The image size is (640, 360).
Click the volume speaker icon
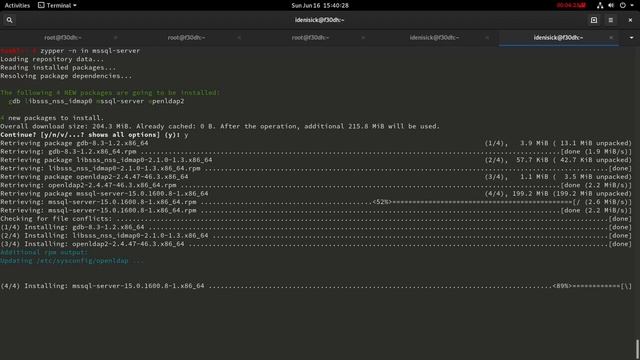(x=611, y=5)
